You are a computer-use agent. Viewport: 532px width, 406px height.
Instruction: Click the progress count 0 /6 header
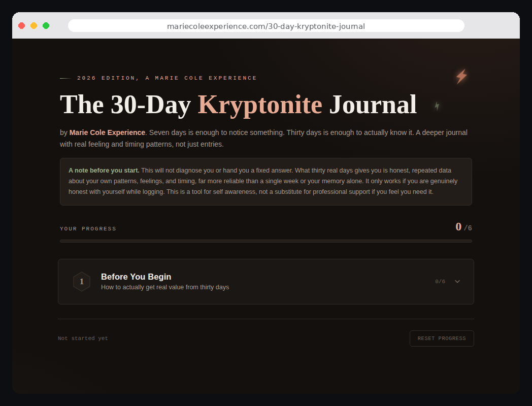pyautogui.click(x=463, y=227)
